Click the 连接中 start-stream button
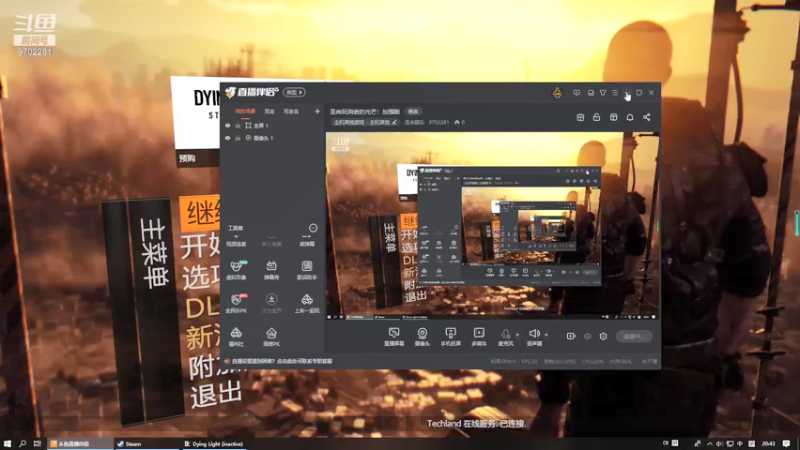The width and height of the screenshot is (800, 450). pyautogui.click(x=634, y=336)
